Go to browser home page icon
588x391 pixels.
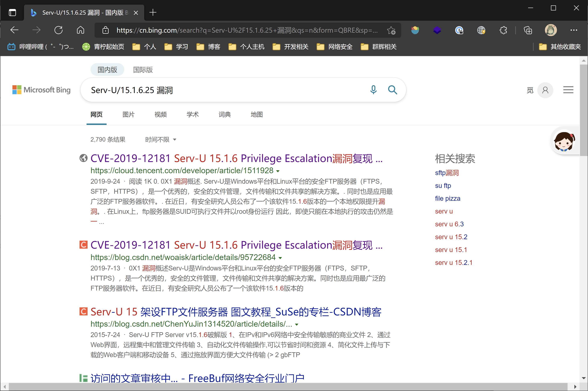pyautogui.click(x=81, y=30)
